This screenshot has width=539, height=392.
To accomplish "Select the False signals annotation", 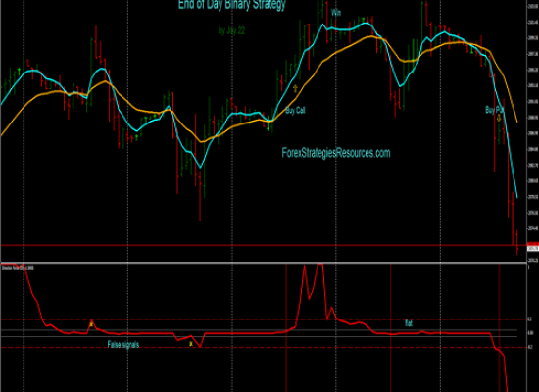I will click(x=123, y=344).
